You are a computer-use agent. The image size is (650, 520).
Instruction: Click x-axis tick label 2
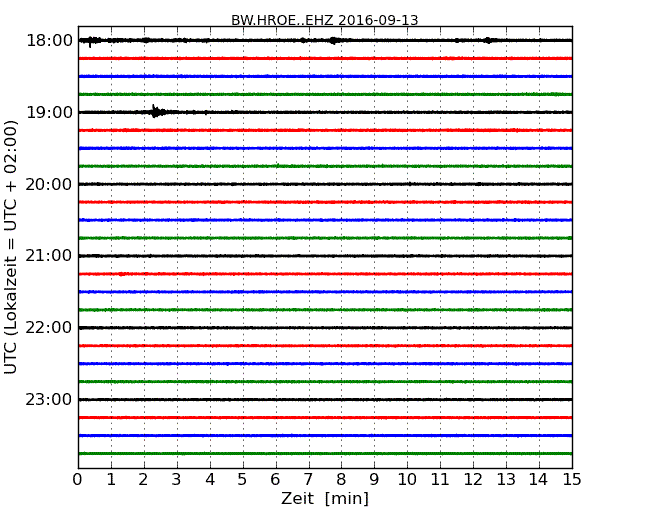point(143,480)
